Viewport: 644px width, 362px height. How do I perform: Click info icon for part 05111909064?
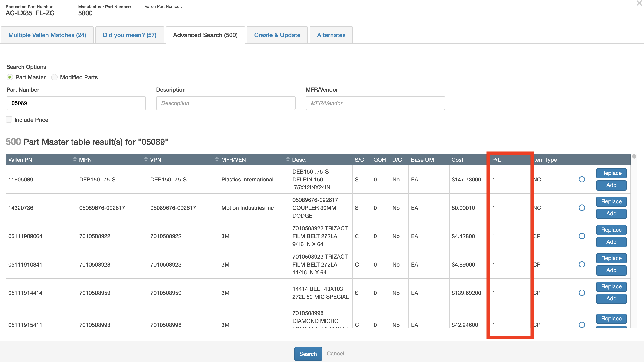tap(582, 236)
